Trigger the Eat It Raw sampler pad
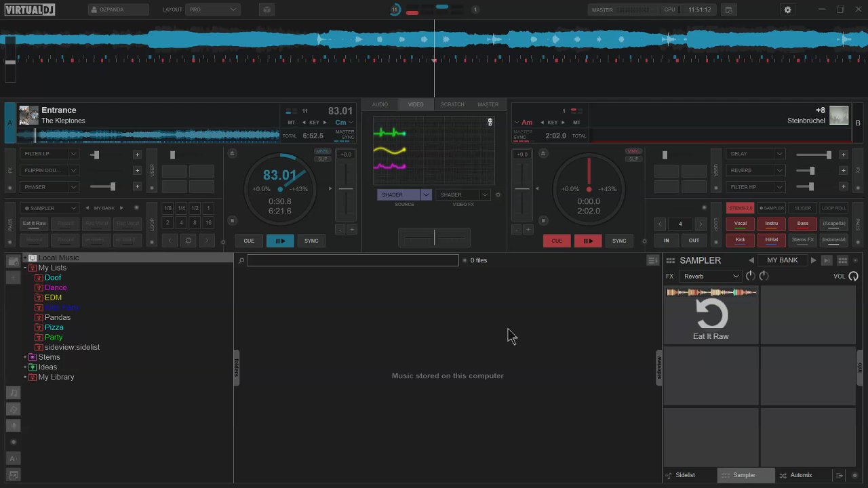Image resolution: width=868 pixels, height=488 pixels. 711,314
